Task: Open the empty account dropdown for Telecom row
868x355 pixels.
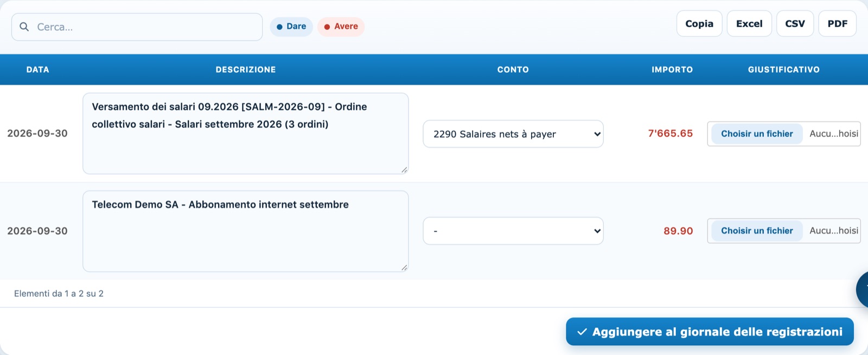Action: (x=513, y=231)
